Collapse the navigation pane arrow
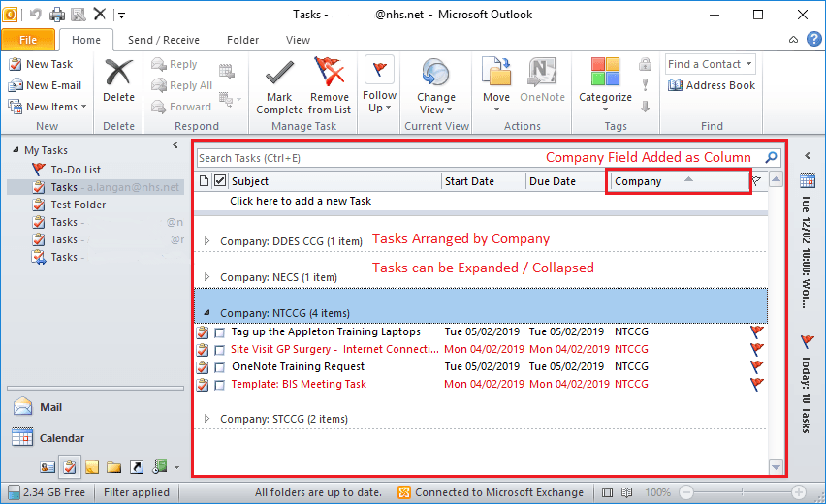The width and height of the screenshot is (826, 504). click(175, 145)
